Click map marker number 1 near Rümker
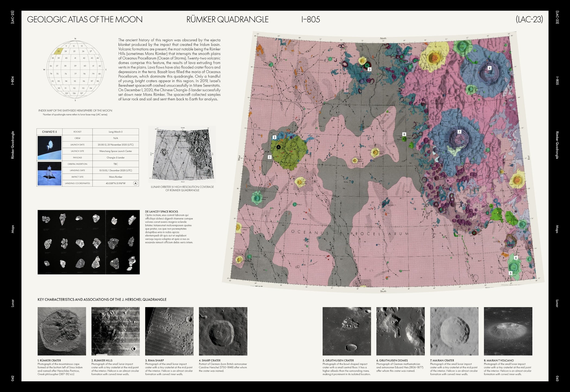Viewport: 570px width, 392px height. [x=270, y=157]
